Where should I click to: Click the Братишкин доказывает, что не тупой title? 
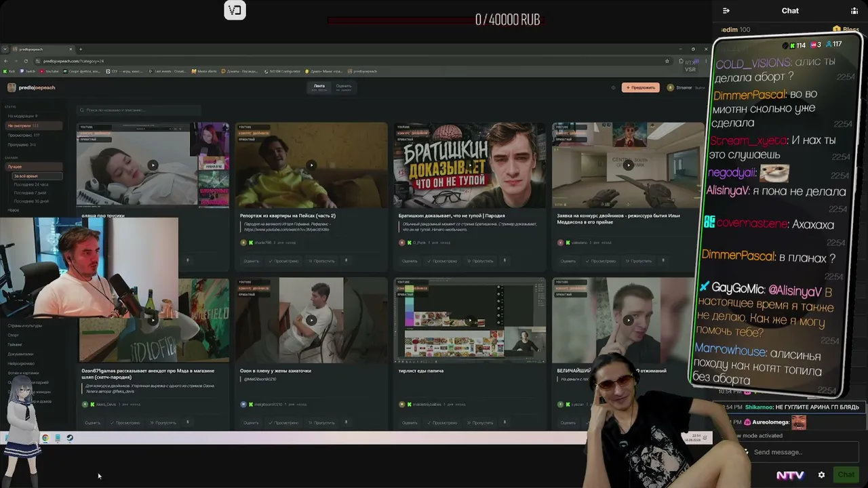click(452, 216)
